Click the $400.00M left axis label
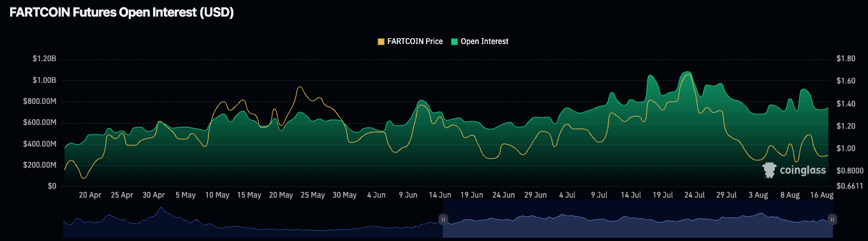 click(40, 144)
